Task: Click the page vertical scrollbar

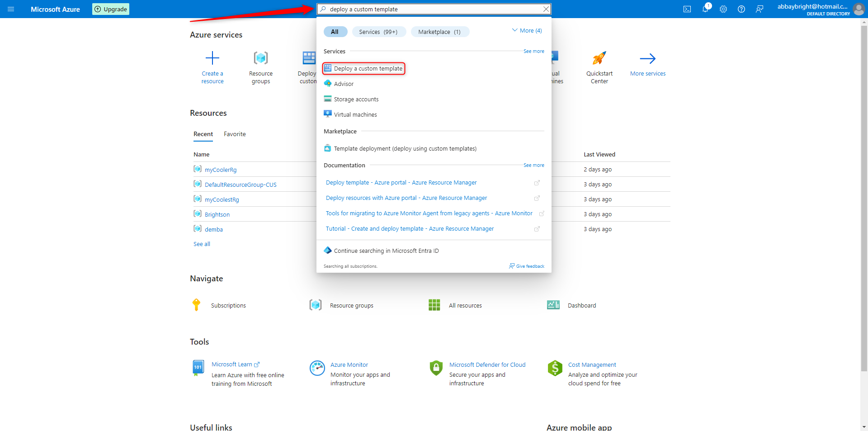Action: [x=864, y=199]
